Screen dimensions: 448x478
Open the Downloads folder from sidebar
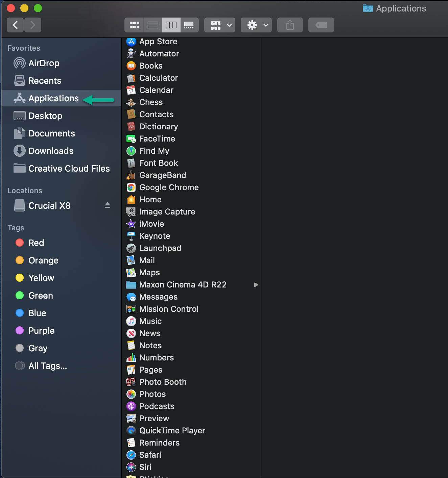(51, 151)
